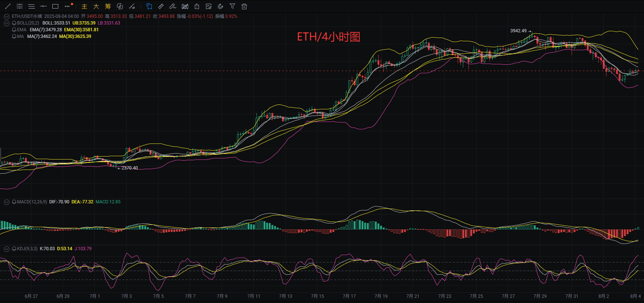The image size is (644, 303).
Task: Open more drawing tools ellipsis menu
Action: [67, 6]
